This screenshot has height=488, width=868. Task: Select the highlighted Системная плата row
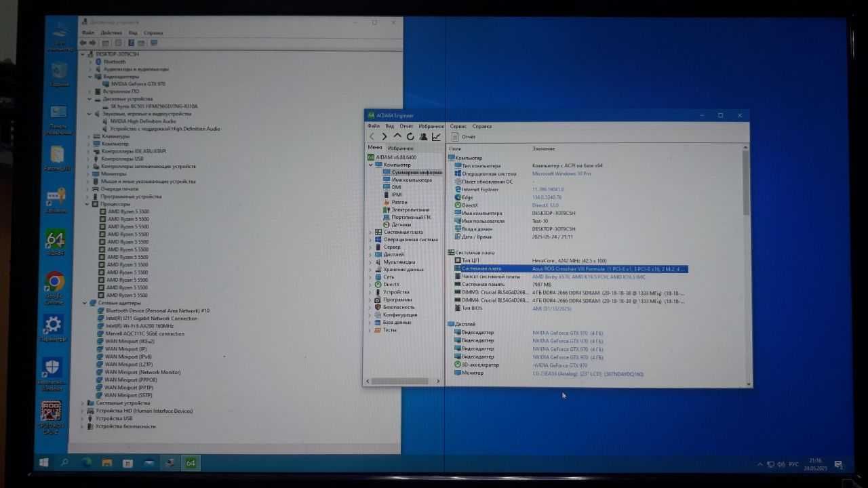click(570, 269)
